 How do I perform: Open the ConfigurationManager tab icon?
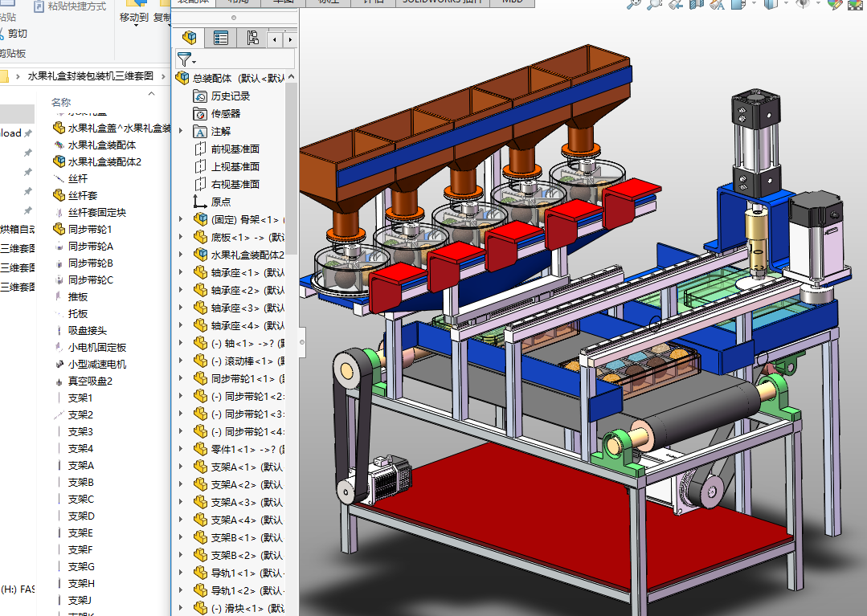coord(252,38)
